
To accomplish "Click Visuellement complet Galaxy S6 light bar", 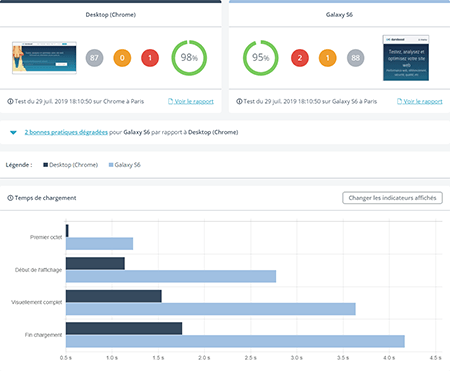I will click(211, 309).
